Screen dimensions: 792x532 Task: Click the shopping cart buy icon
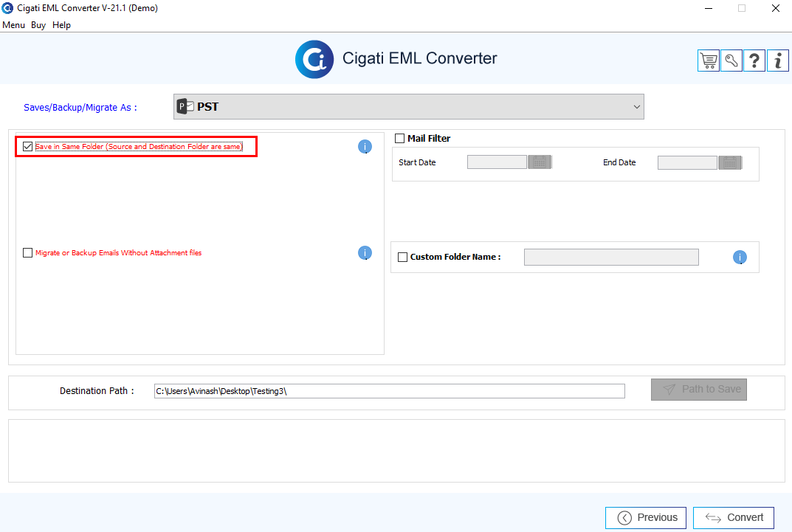(x=708, y=61)
